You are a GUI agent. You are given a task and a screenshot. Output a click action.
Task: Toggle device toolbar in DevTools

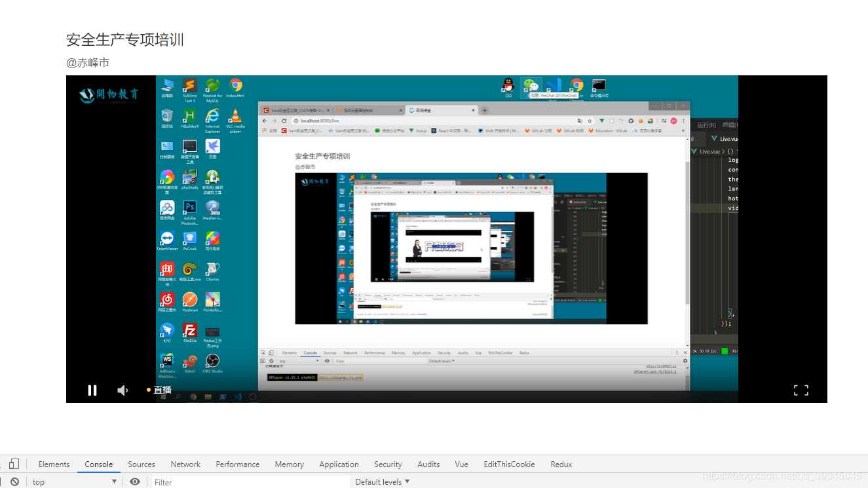14,464
